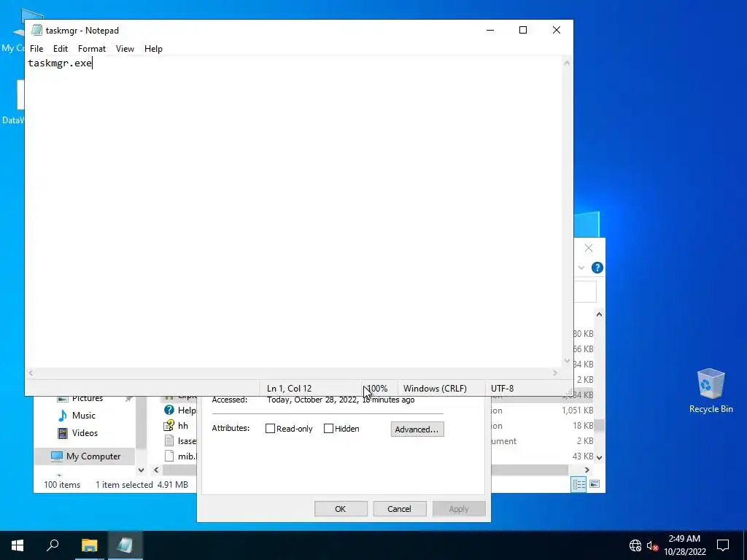Close the Notepad window
This screenshot has width=747, height=560.
coord(556,30)
